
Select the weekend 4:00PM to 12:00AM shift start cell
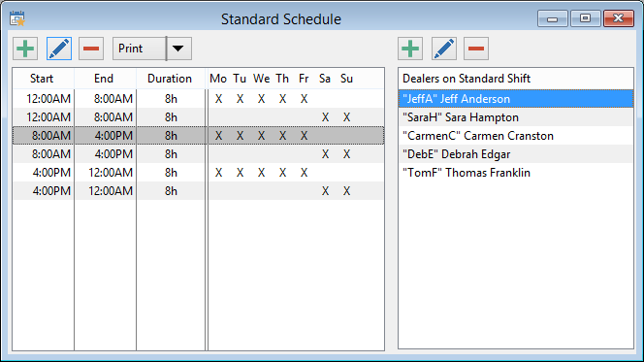(x=43, y=191)
